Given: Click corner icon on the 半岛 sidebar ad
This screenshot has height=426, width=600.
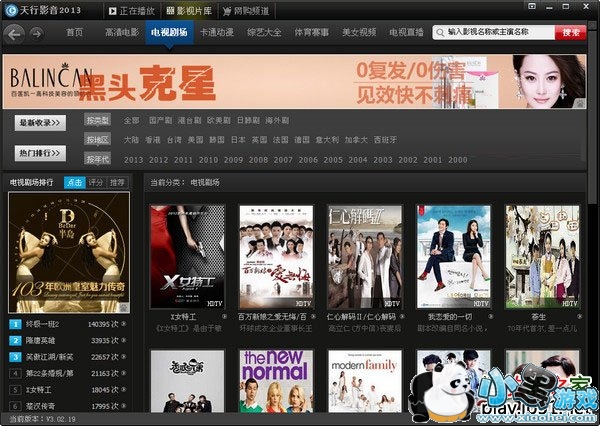Looking at the screenshot, I should pyautogui.click(x=124, y=307).
